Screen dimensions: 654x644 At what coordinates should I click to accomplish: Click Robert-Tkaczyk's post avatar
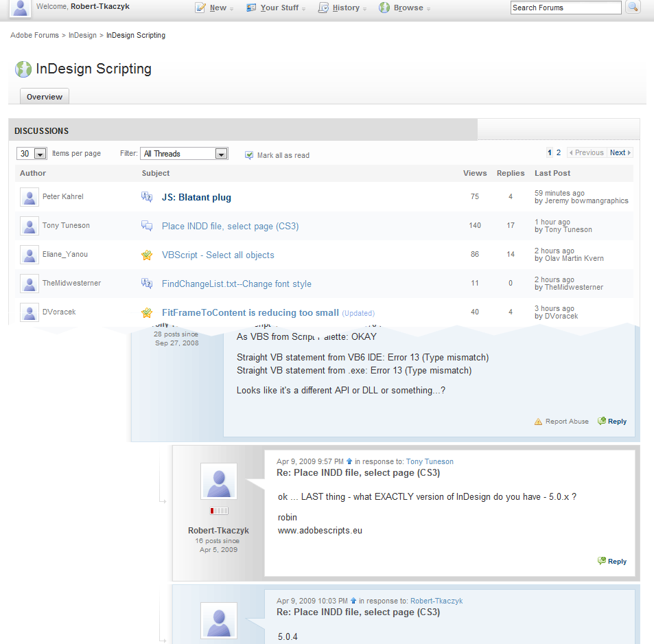tap(219, 481)
